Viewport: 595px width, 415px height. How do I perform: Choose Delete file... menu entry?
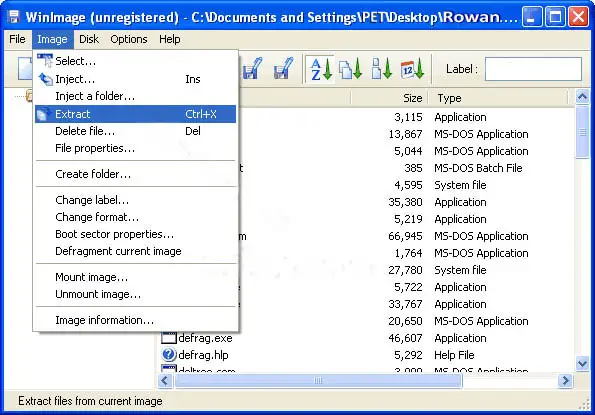pyautogui.click(x=135, y=131)
